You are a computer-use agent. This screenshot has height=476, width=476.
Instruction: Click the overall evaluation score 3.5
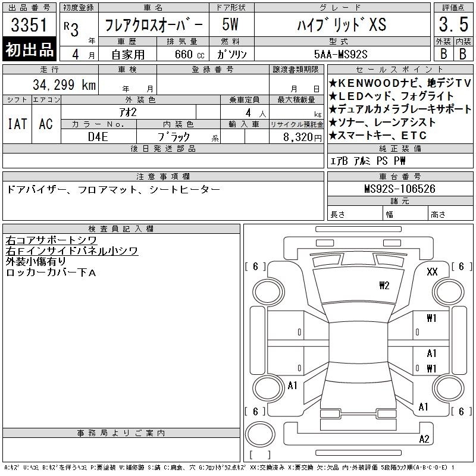(x=452, y=25)
